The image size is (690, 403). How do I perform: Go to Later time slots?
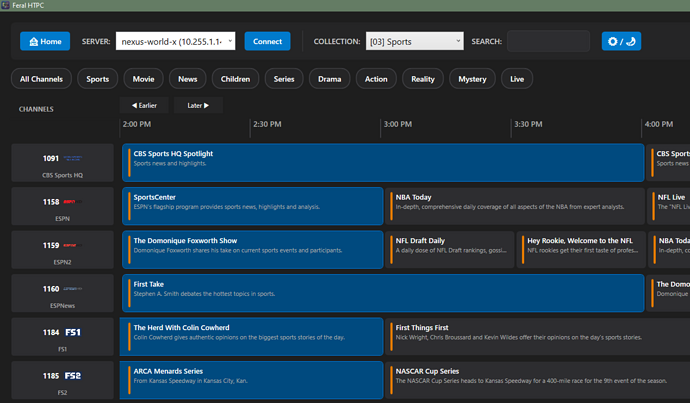point(198,106)
